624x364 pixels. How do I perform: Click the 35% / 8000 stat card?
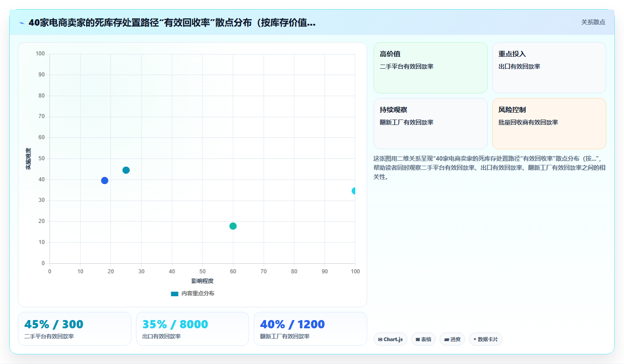pyautogui.click(x=192, y=329)
